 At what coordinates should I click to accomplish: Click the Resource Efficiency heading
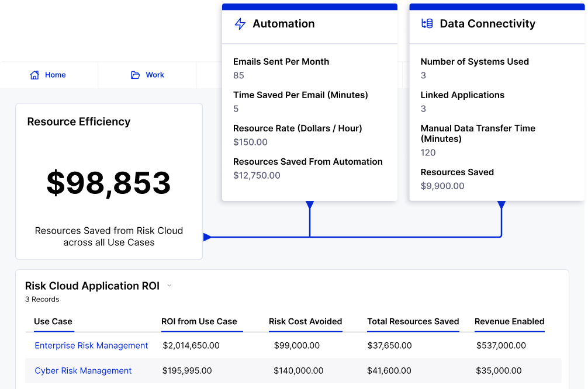[x=79, y=121]
